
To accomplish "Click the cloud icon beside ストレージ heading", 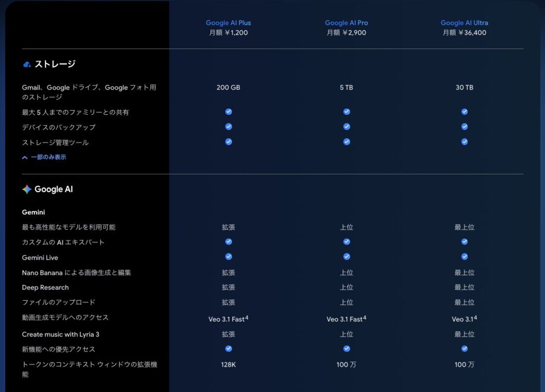I will click(26, 63).
